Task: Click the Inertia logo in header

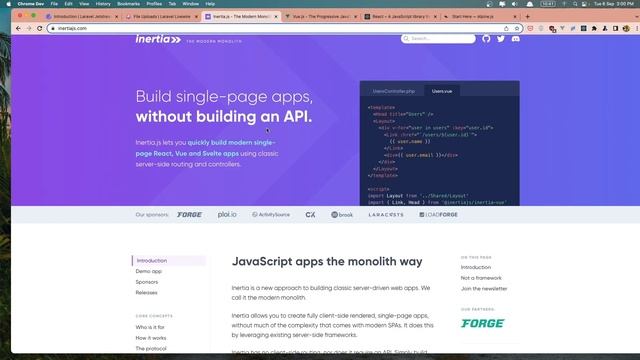Action: click(158, 39)
